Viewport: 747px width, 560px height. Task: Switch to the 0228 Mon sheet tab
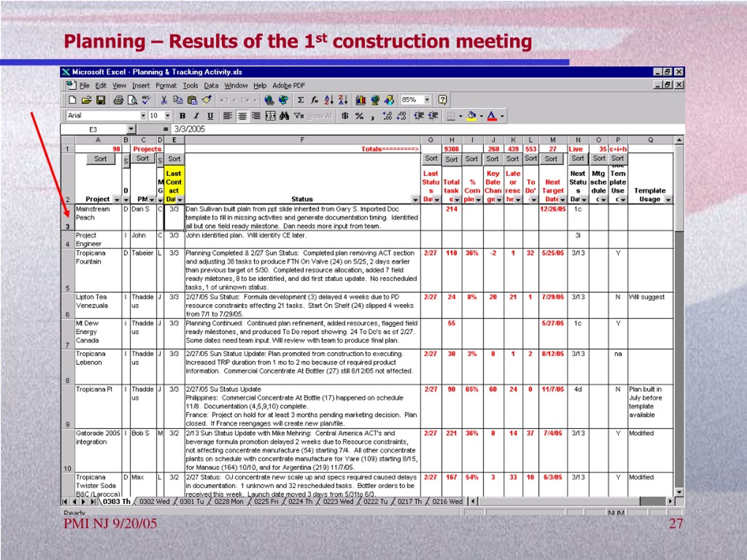click(x=229, y=502)
